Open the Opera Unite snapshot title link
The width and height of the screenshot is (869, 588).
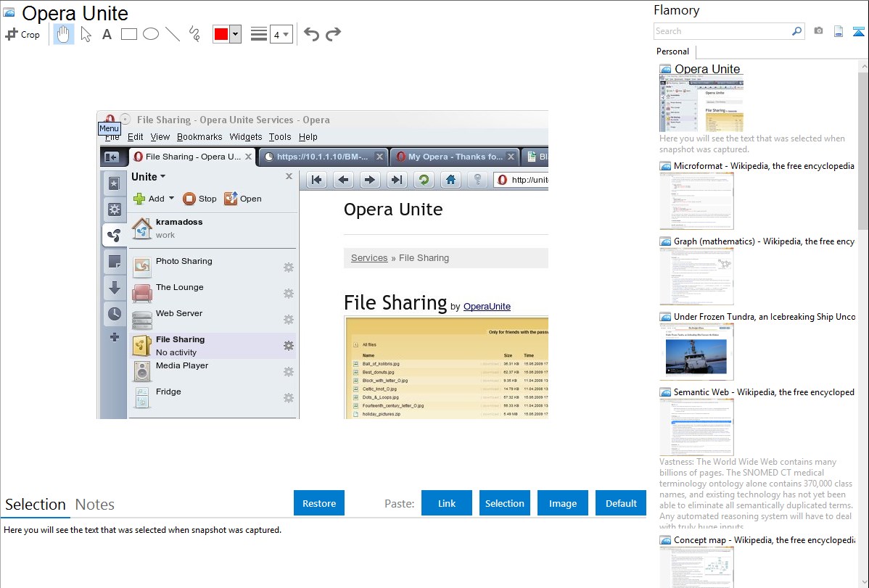coord(707,70)
